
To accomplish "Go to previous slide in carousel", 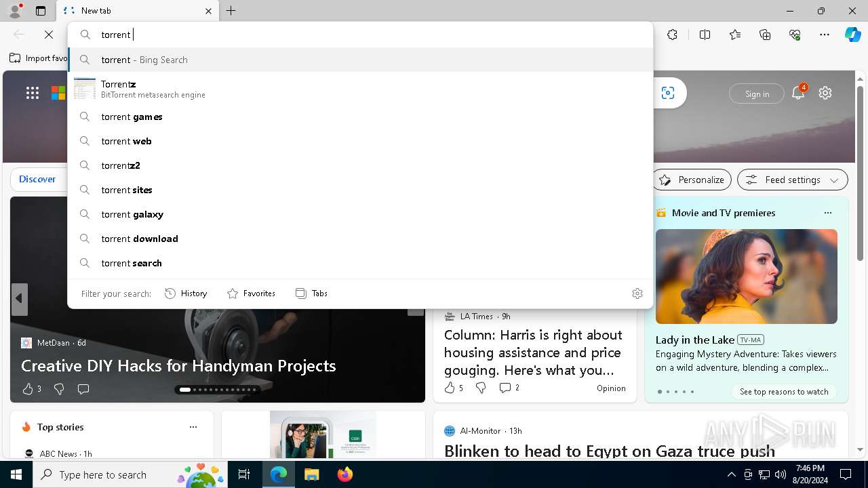I will [x=19, y=299].
